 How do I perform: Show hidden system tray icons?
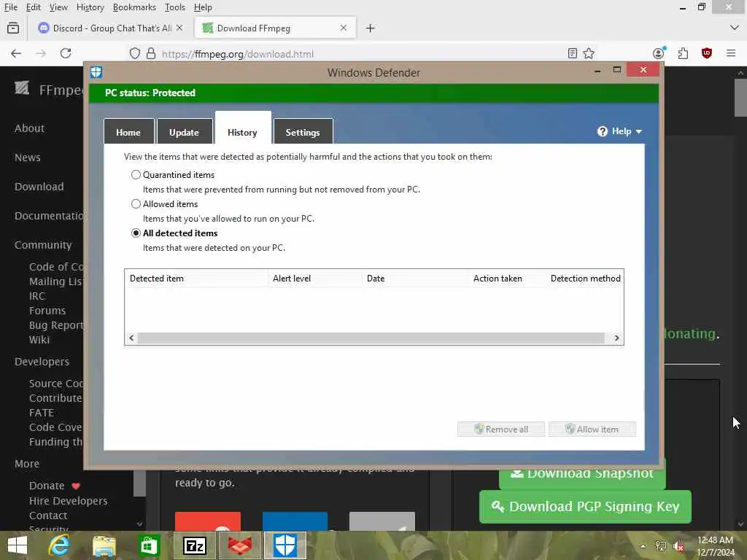coord(643,546)
